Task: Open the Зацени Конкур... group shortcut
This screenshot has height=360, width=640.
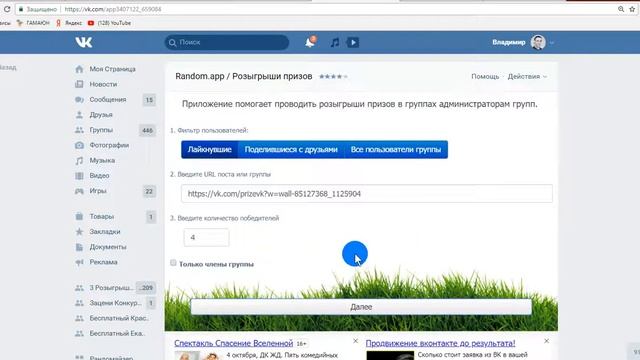Action: tap(115, 303)
